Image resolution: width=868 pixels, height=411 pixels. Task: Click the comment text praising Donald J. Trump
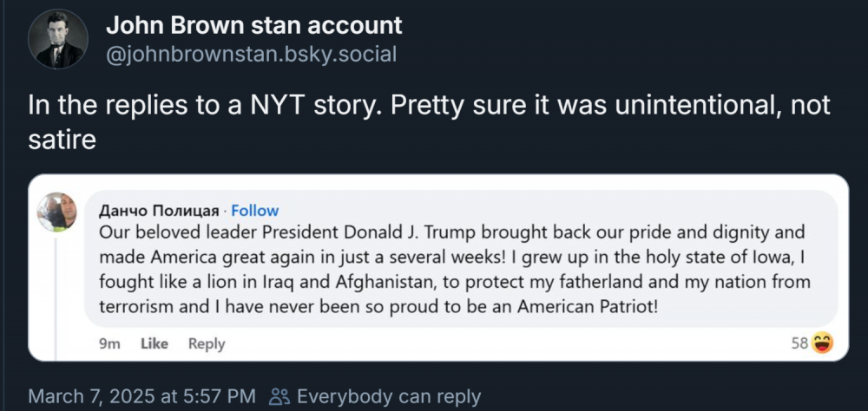click(451, 233)
